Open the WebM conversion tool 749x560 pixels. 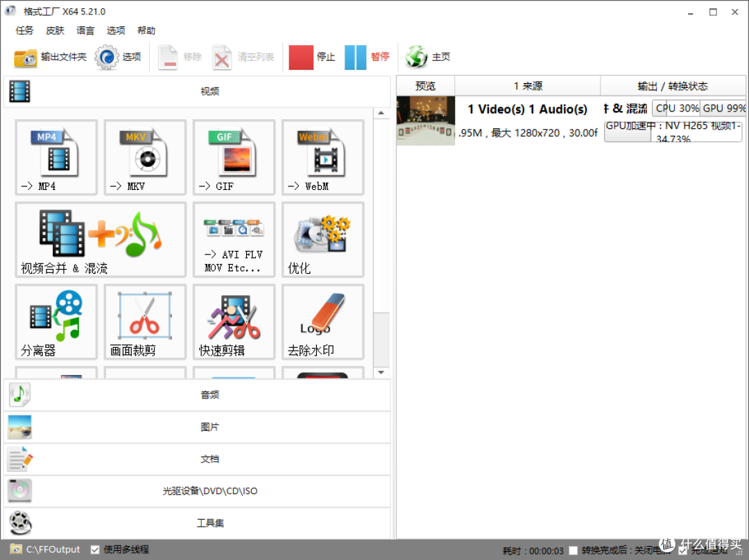[322, 157]
